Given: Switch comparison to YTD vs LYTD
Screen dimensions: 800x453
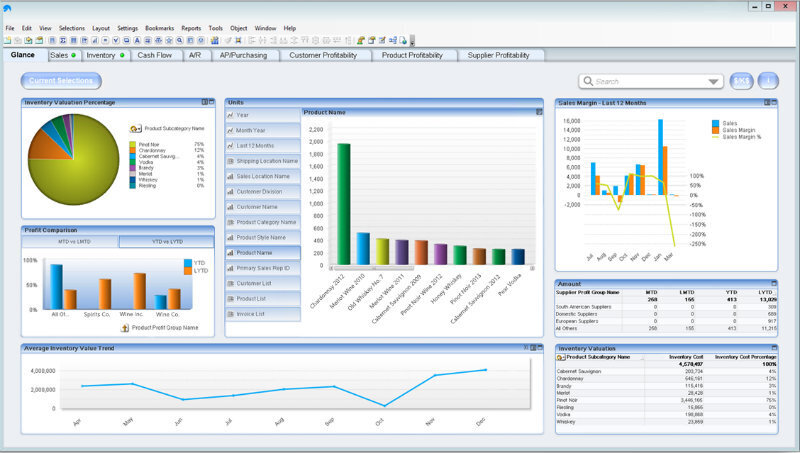Looking at the screenshot, I should 164,242.
